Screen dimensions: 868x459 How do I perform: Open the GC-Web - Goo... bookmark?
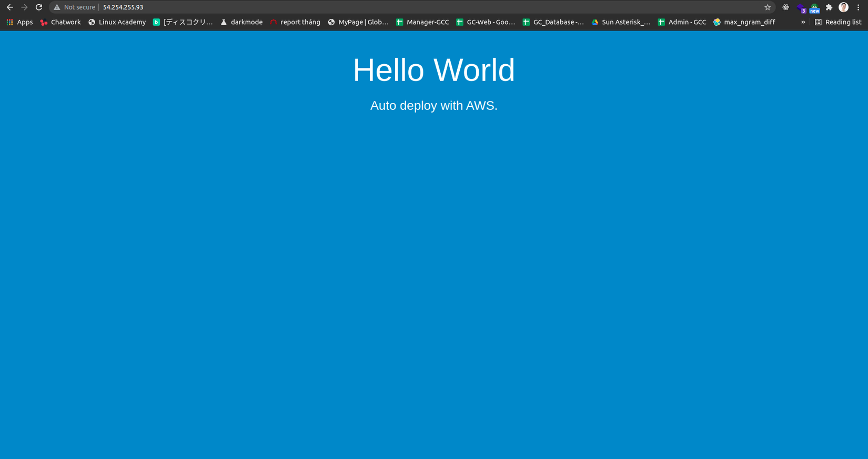coord(486,22)
